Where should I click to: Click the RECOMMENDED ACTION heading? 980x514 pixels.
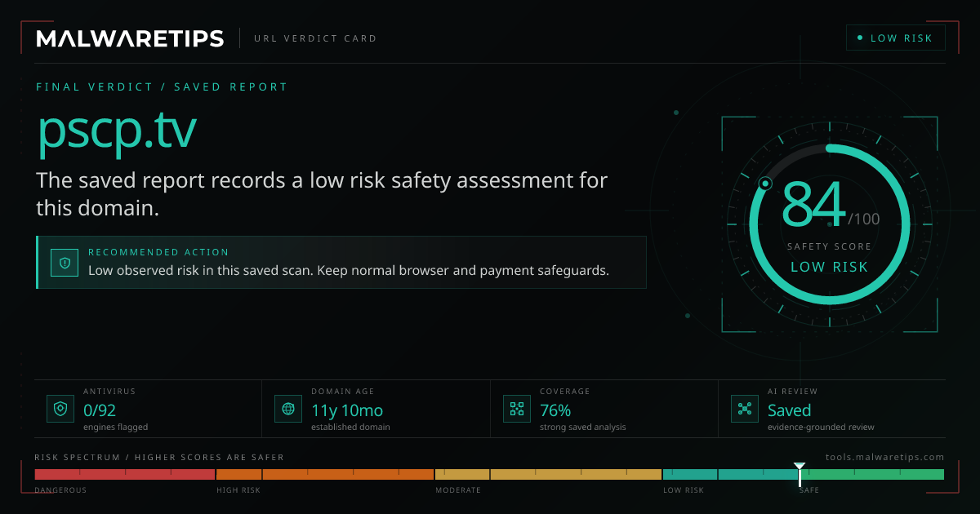coord(158,252)
